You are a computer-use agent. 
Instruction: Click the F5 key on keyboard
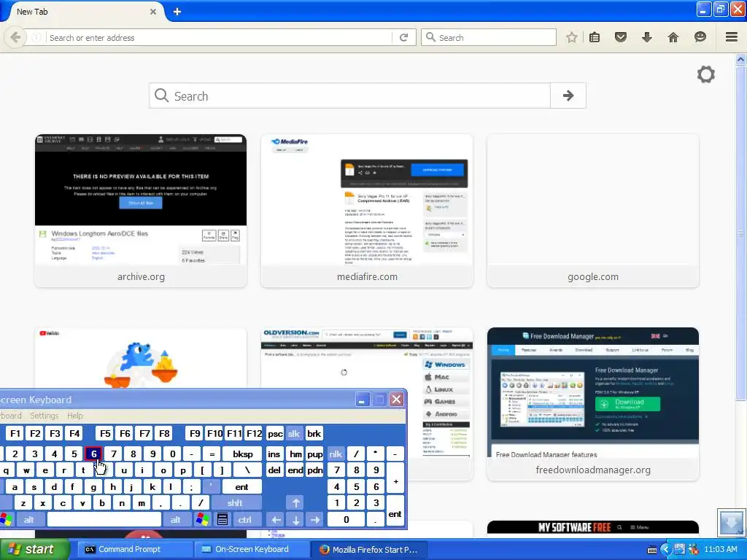(105, 433)
